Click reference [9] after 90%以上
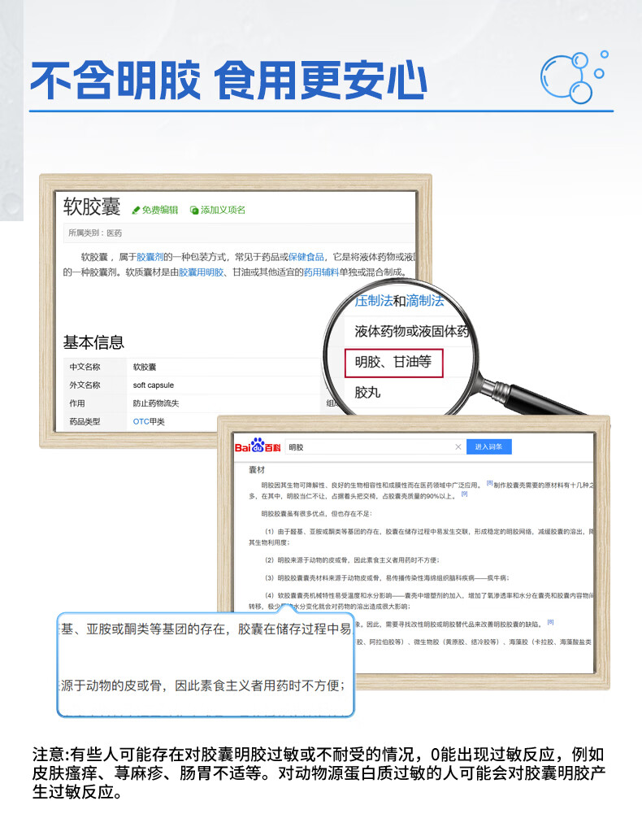The image size is (642, 840). click(x=464, y=494)
